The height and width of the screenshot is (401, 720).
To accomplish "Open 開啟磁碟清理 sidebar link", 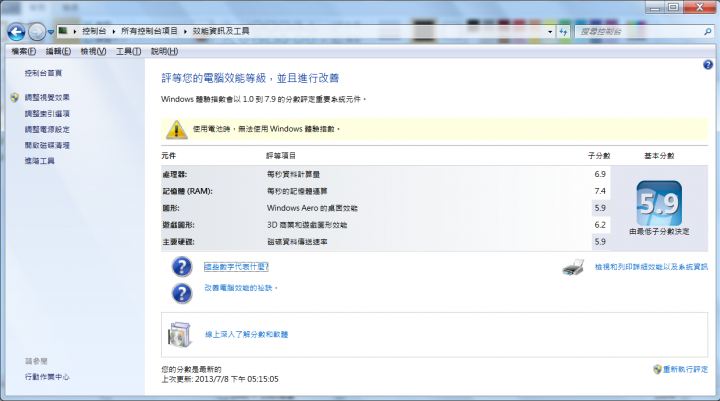I will [47, 145].
